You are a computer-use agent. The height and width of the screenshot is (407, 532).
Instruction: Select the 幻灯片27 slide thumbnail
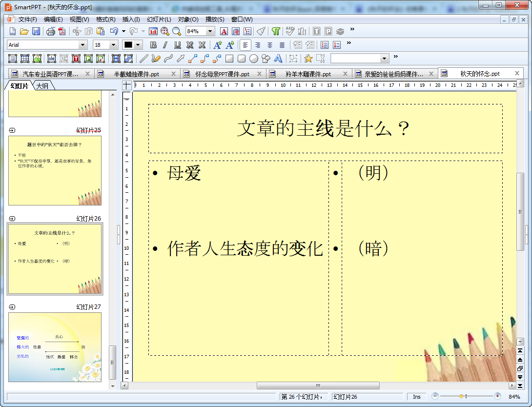click(55, 347)
